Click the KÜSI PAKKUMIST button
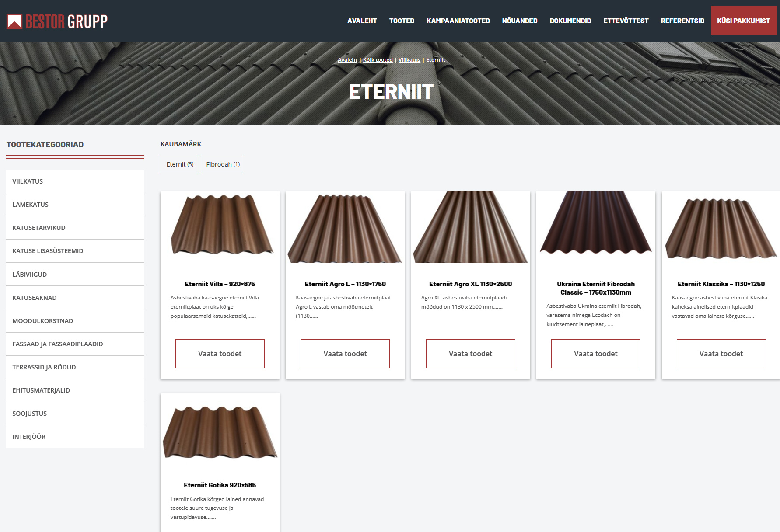The image size is (780, 532). tap(744, 21)
